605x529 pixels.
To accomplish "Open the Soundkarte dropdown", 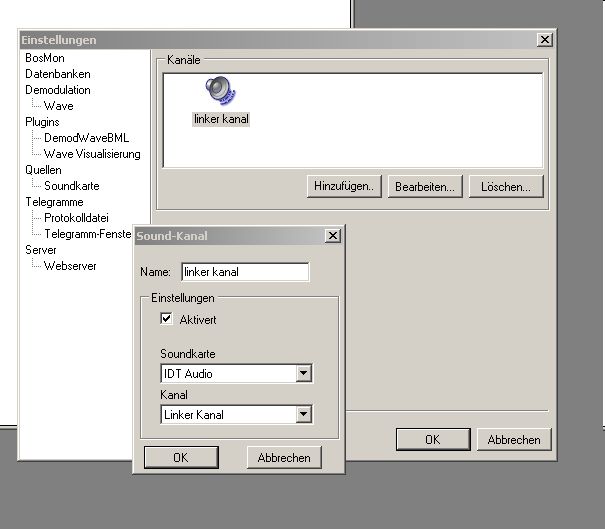I will point(304,374).
